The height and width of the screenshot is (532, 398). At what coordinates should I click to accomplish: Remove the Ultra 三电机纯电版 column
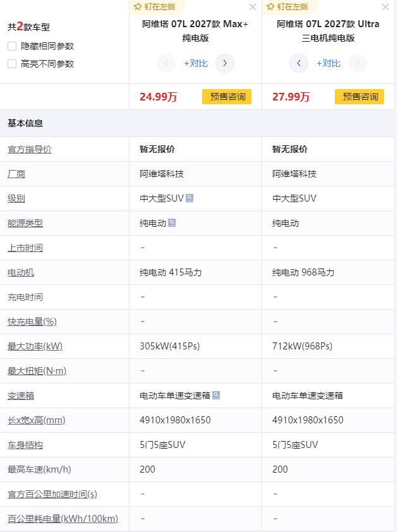tap(385, 7)
